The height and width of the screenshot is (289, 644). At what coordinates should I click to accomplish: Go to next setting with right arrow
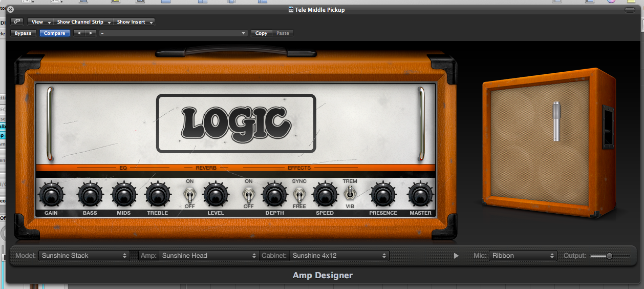pos(91,33)
